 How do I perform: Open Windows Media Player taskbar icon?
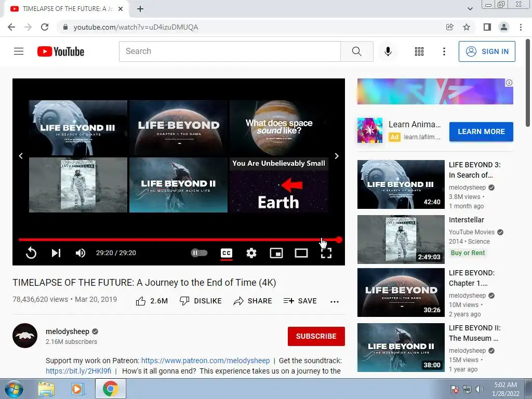tap(77, 389)
